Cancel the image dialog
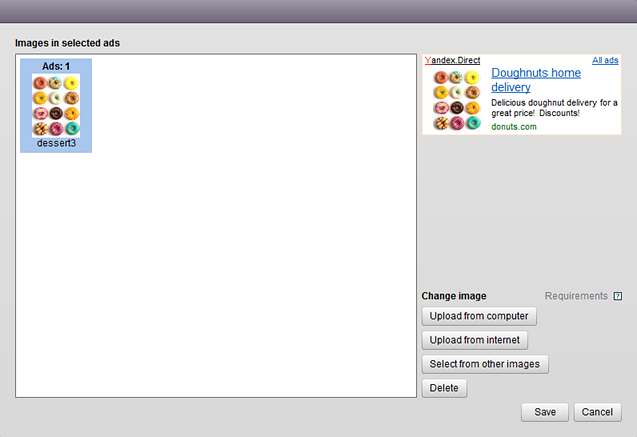637x437 pixels. [597, 412]
